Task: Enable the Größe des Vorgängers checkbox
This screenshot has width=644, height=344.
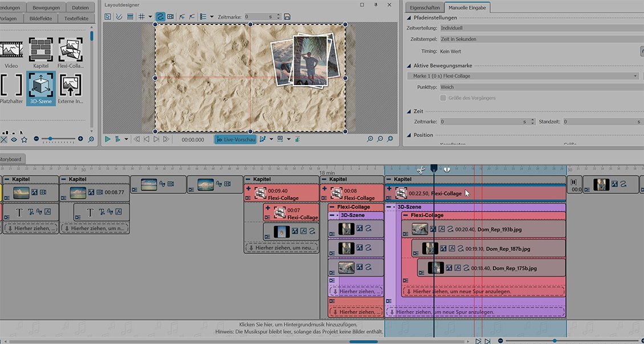Action: pyautogui.click(x=443, y=98)
